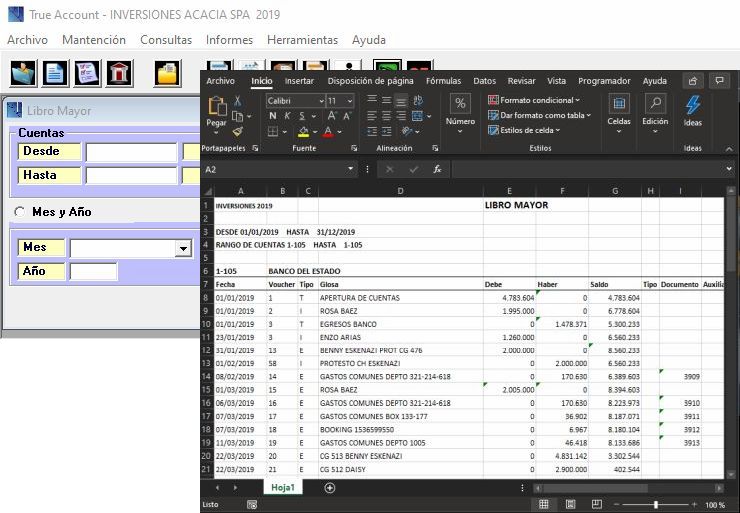740x513 pixels.
Task: Expand the Celdas group dropdown
Action: pos(619,114)
